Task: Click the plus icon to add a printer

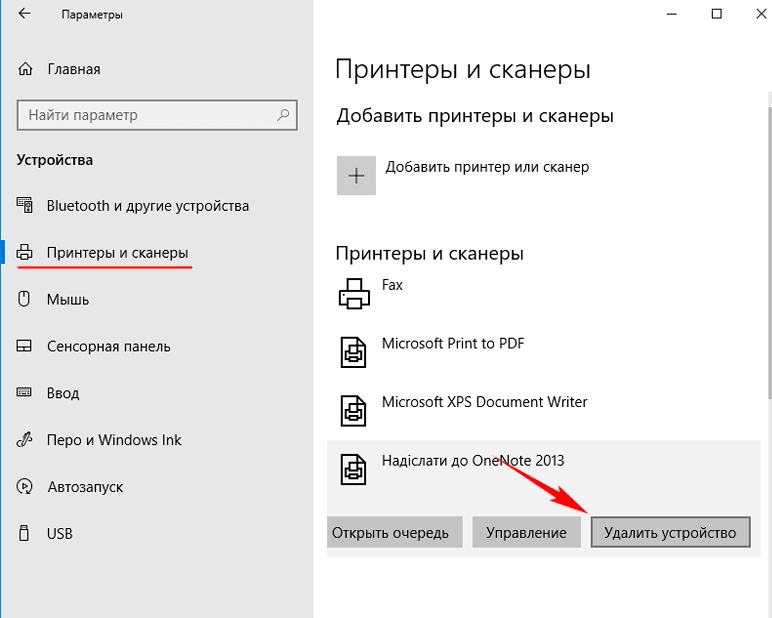Action: 356,175
